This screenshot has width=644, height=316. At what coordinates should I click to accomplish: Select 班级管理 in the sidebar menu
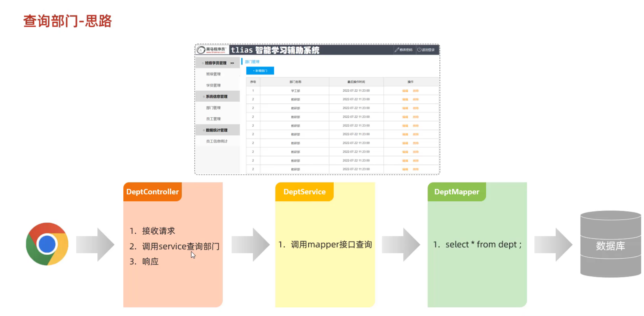213,74
